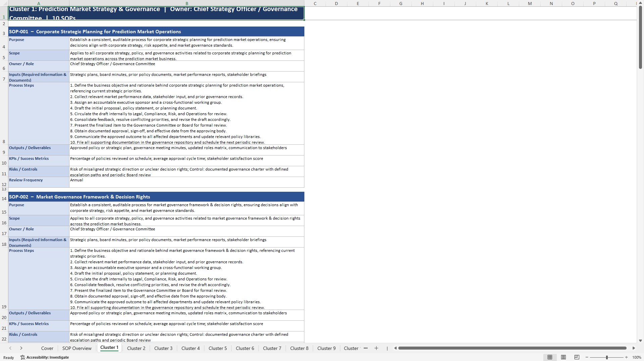Switch to Page Break Preview
Viewport: 644px width, 361px height.
577,357
